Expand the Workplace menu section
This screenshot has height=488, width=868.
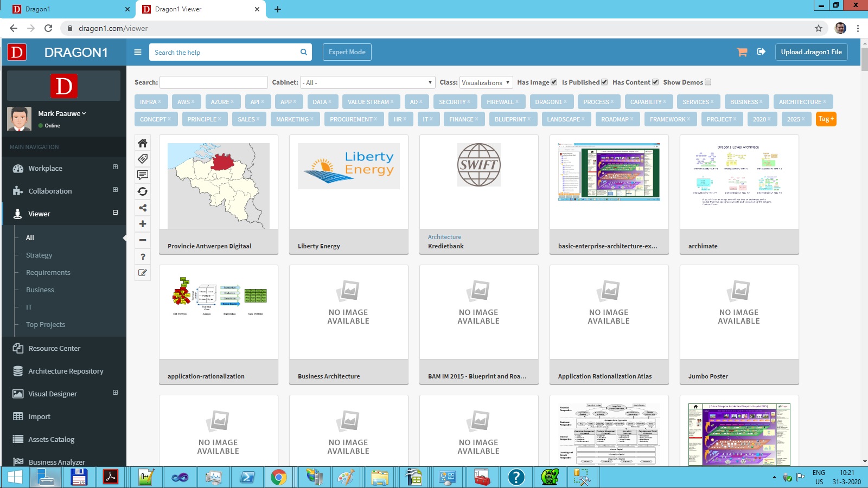coord(115,167)
